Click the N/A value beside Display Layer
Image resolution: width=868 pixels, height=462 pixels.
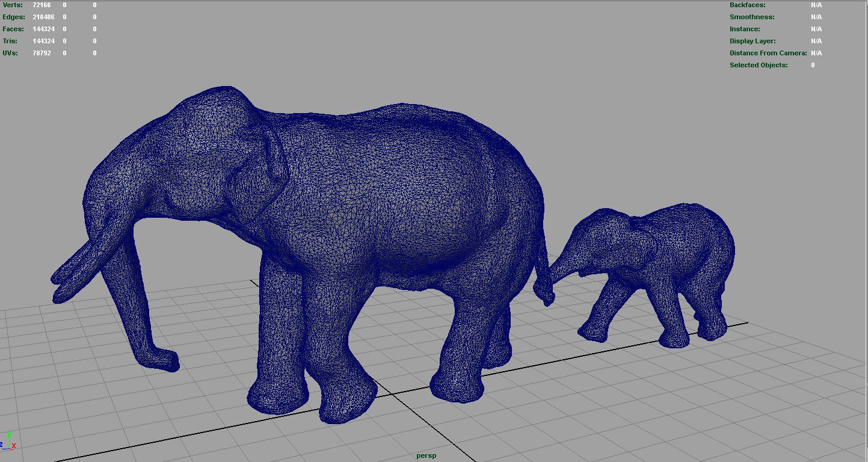pyautogui.click(x=816, y=41)
